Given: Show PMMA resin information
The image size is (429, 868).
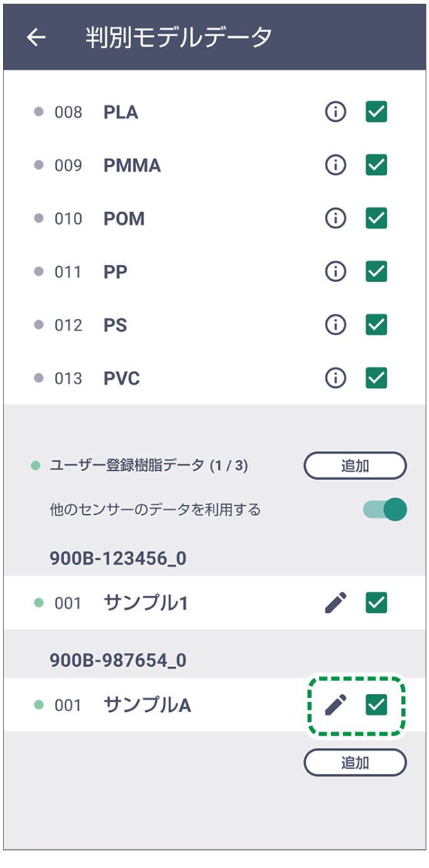Looking at the screenshot, I should pos(336,165).
